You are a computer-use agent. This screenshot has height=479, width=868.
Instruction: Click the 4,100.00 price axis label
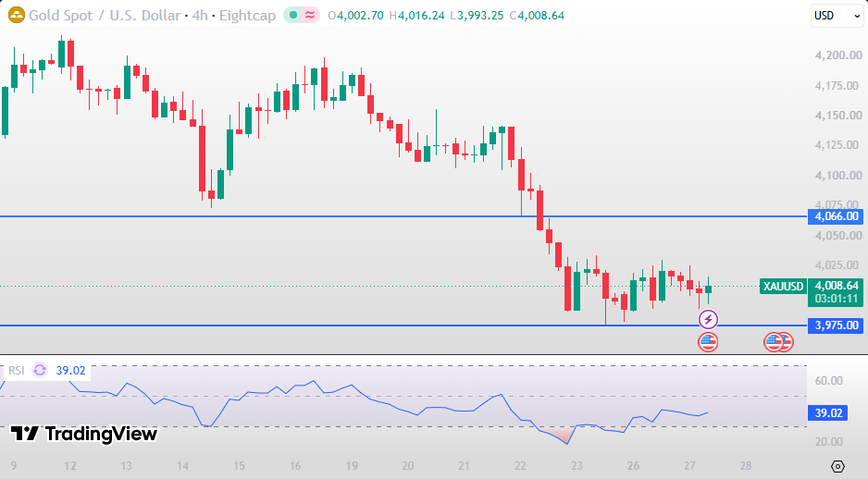coord(838,176)
